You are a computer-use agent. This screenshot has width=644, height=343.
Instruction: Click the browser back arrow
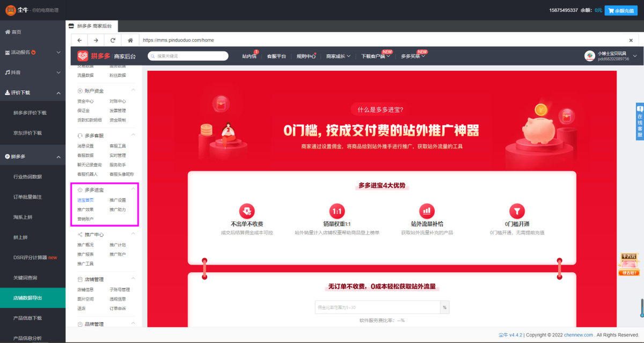point(79,40)
